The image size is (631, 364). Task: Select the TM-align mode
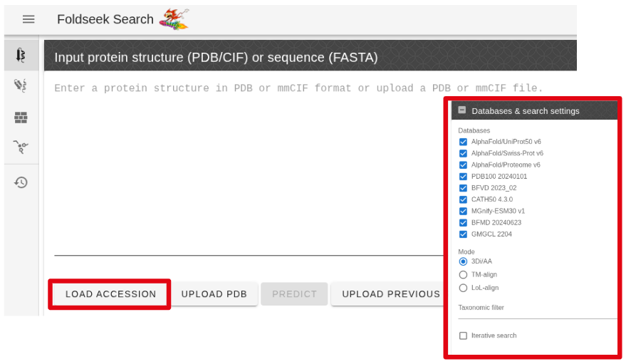pos(463,274)
